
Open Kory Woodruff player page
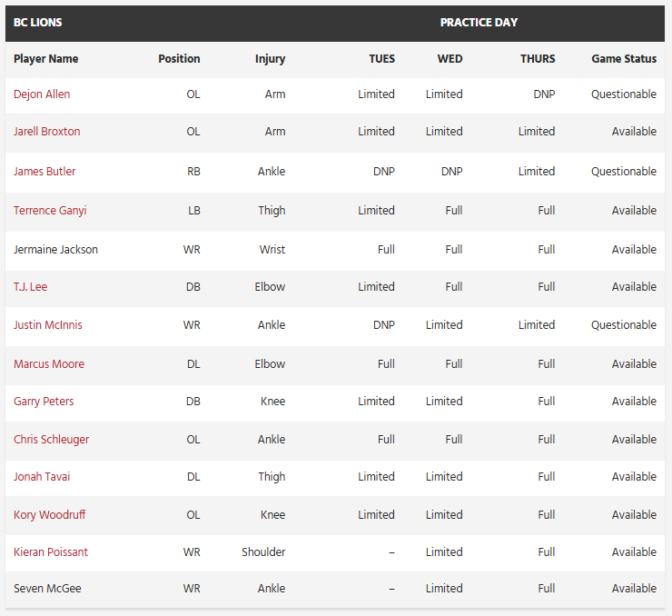click(49, 515)
